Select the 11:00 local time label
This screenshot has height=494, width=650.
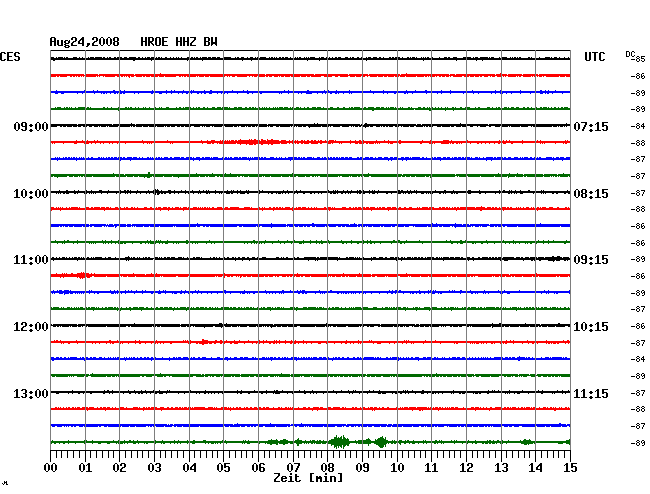point(31,260)
